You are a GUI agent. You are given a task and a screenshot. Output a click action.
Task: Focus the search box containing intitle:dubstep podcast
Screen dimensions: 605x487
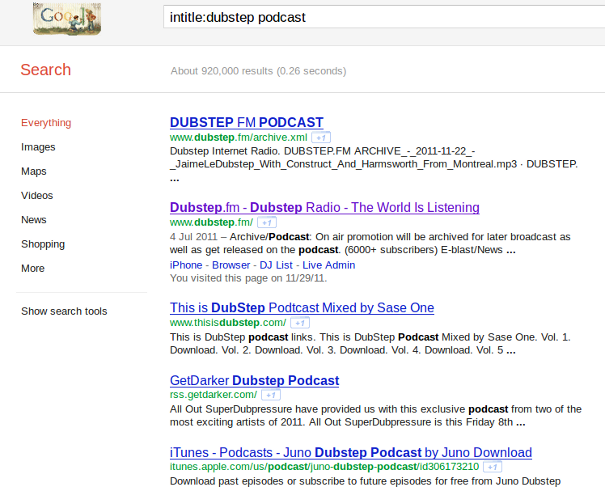click(384, 17)
